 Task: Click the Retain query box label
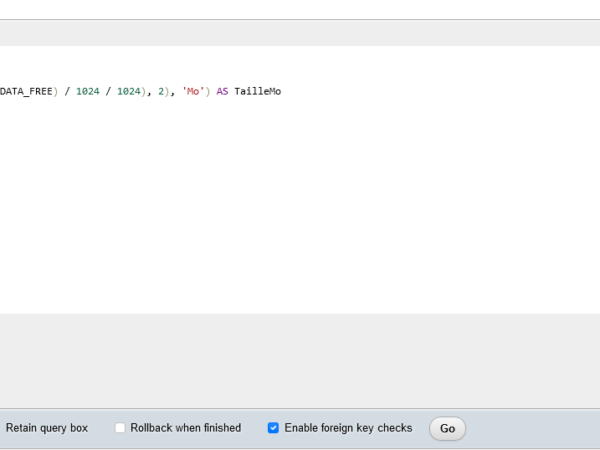tap(47, 428)
